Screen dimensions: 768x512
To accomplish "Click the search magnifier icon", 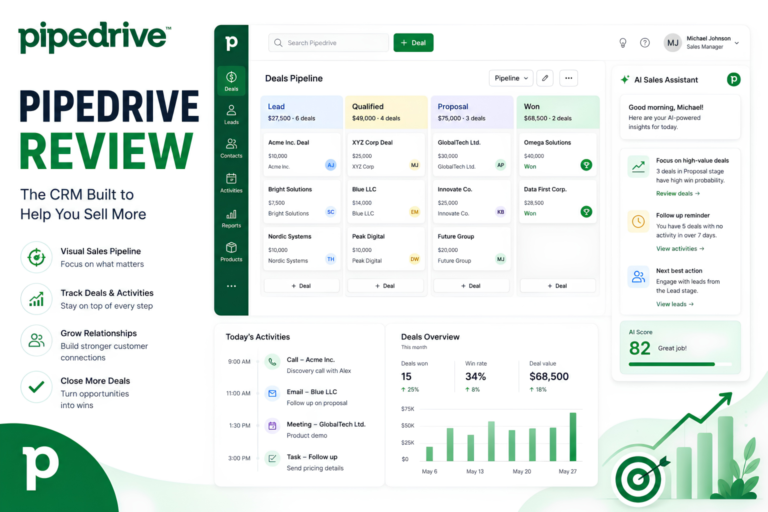I will pos(278,43).
